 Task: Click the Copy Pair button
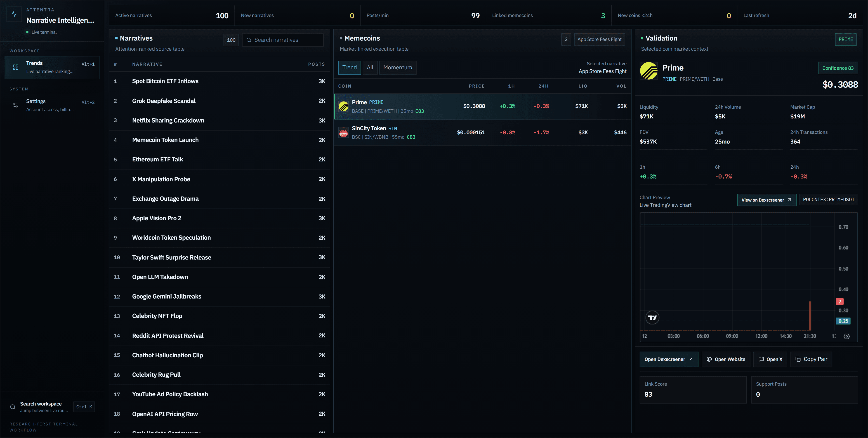(811, 359)
